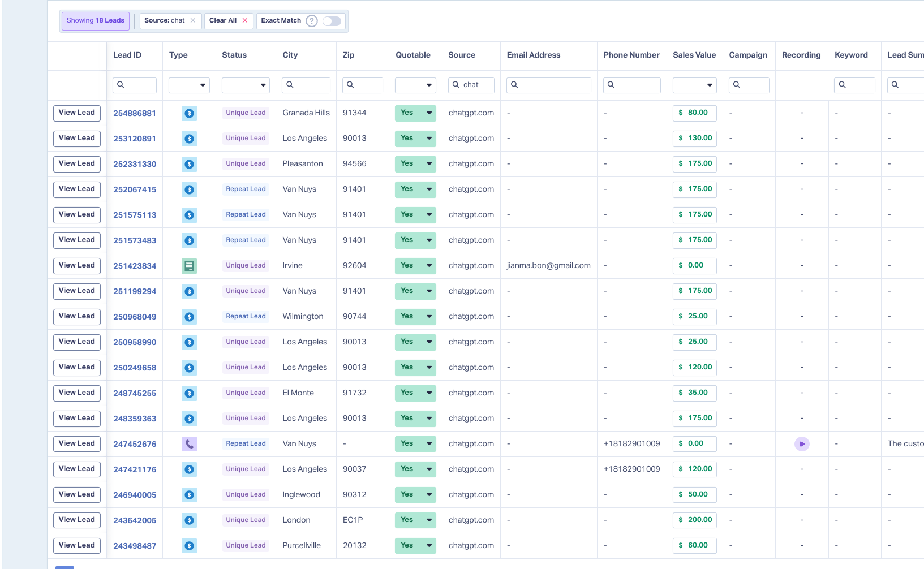Click type icon for lead 248745255

(x=189, y=393)
